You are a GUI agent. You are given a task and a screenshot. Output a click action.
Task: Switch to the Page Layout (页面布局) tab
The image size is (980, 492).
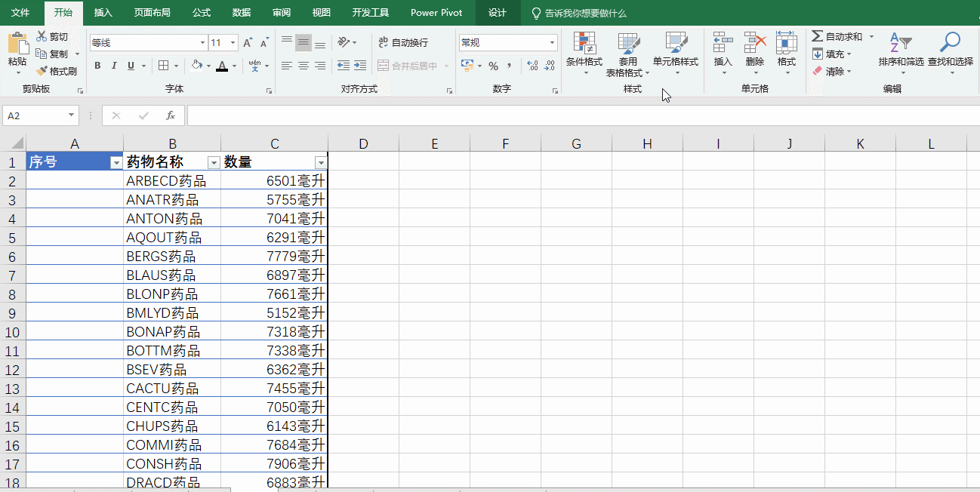point(153,13)
